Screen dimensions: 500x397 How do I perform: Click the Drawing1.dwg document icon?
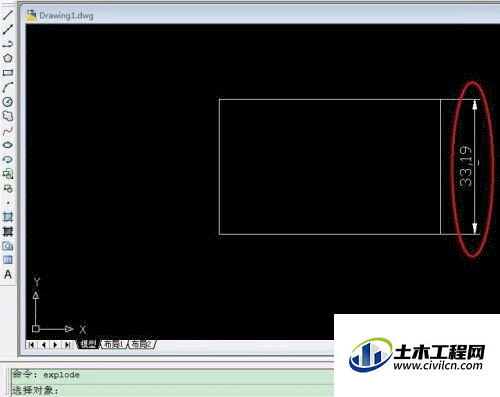pyautogui.click(x=31, y=15)
